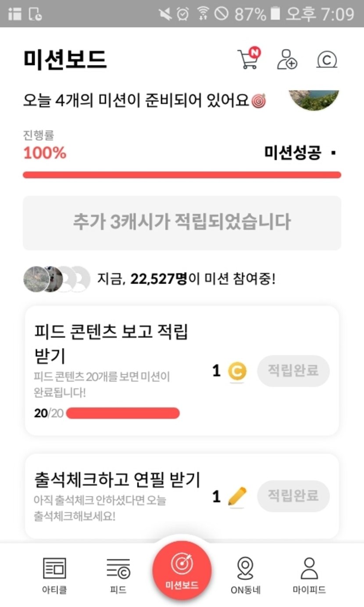Switch to the 피드 tab
This screenshot has width=364, height=607.
(118, 575)
